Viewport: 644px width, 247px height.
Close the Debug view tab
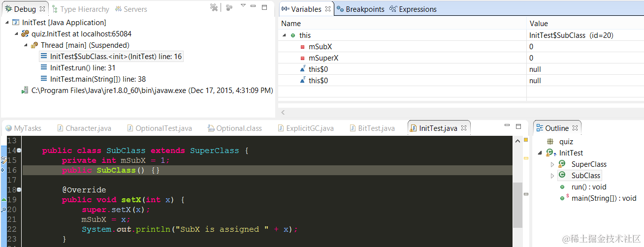(42, 9)
